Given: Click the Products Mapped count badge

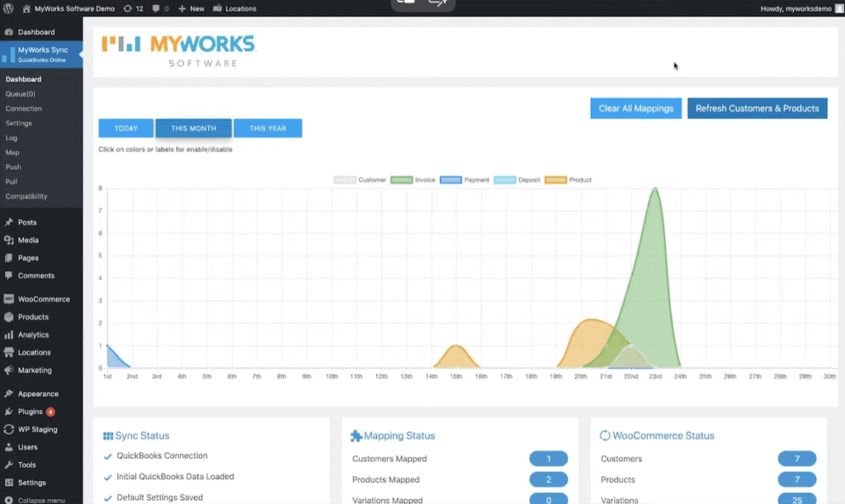Looking at the screenshot, I should [549, 479].
